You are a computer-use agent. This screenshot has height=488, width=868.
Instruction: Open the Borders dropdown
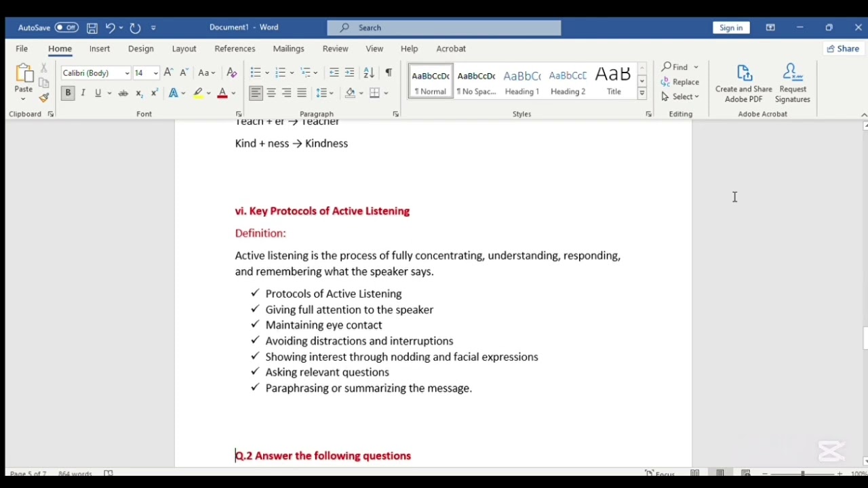[386, 94]
